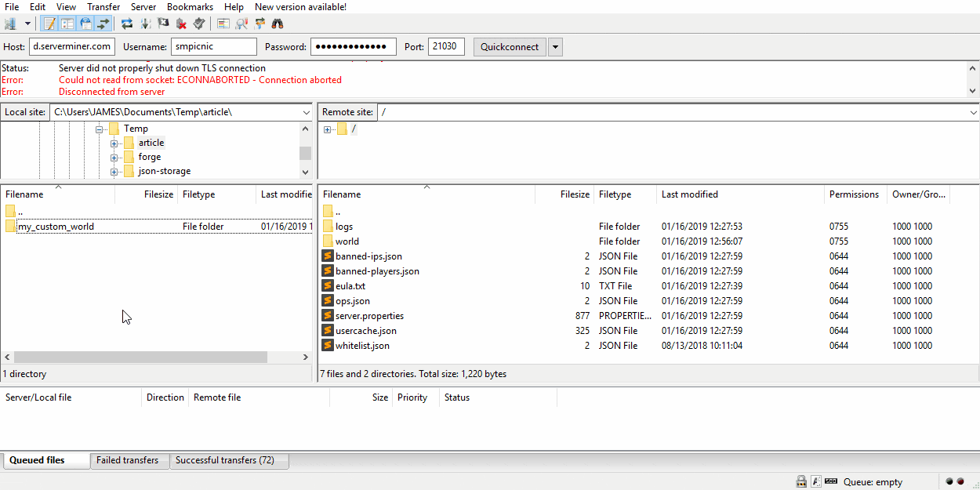Click the reconnect to last server icon
This screenshot has width=980, height=490.
(199, 24)
